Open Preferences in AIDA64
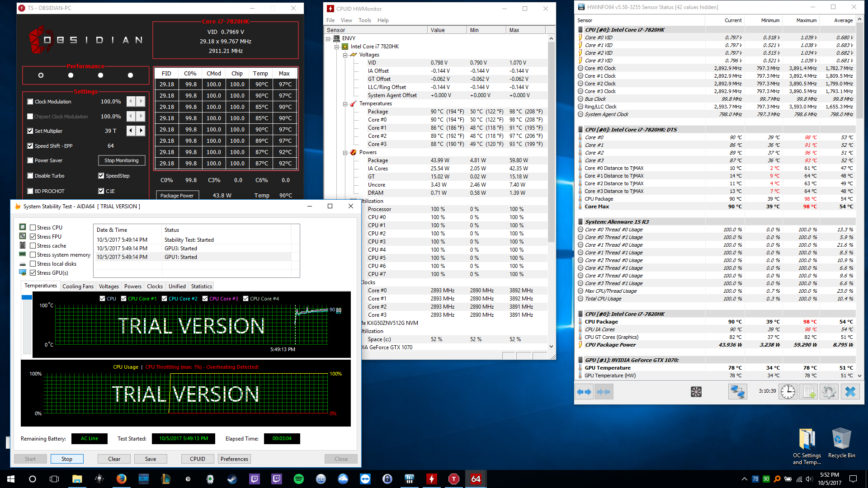 click(234, 459)
